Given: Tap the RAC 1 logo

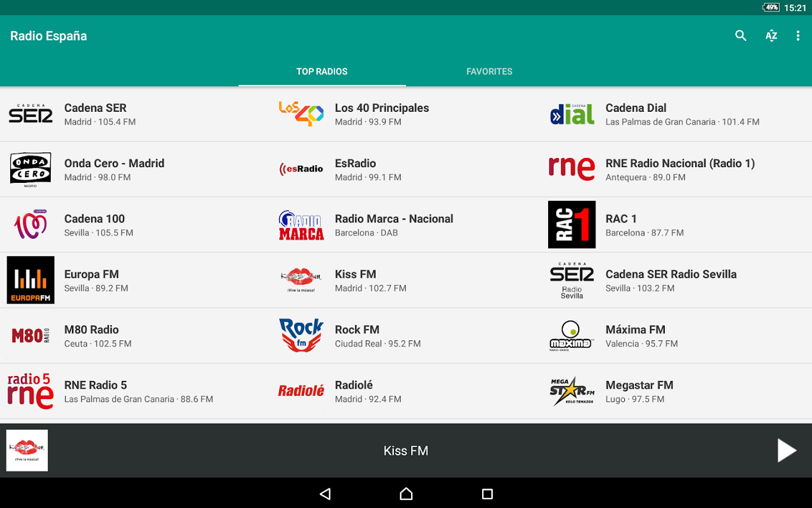Looking at the screenshot, I should [x=572, y=225].
